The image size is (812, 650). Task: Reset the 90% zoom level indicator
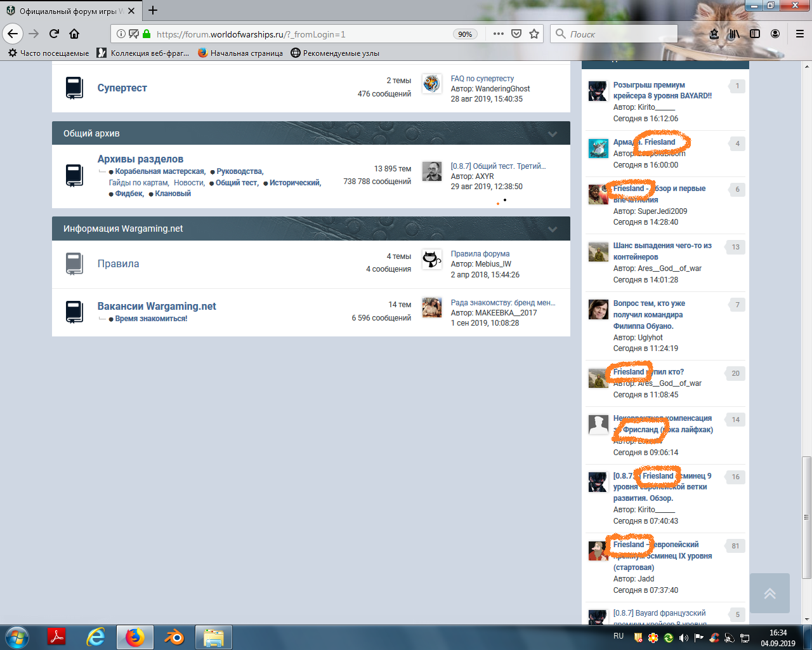click(x=466, y=34)
